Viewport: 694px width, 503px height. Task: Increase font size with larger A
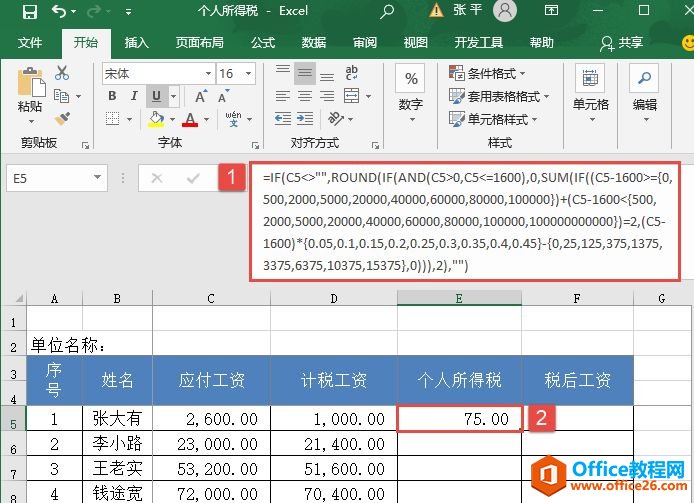pos(201,96)
